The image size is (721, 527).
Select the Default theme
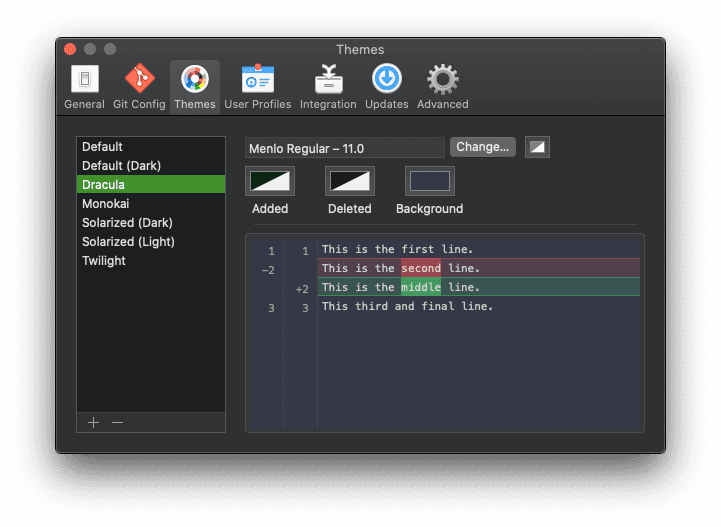[x=102, y=147]
